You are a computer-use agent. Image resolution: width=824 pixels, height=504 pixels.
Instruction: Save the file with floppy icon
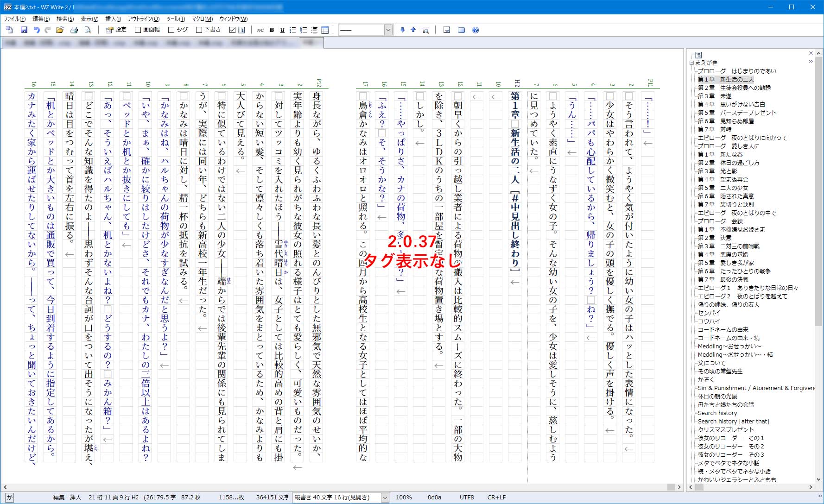tap(24, 30)
